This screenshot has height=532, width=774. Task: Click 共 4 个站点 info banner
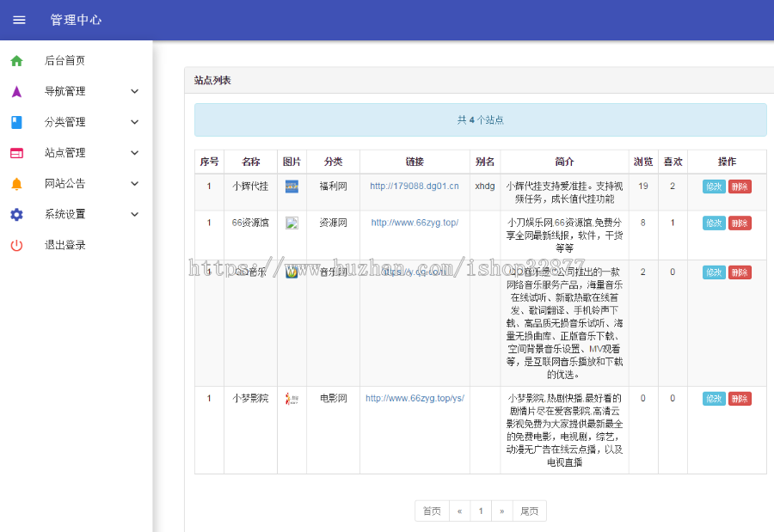pos(480,120)
